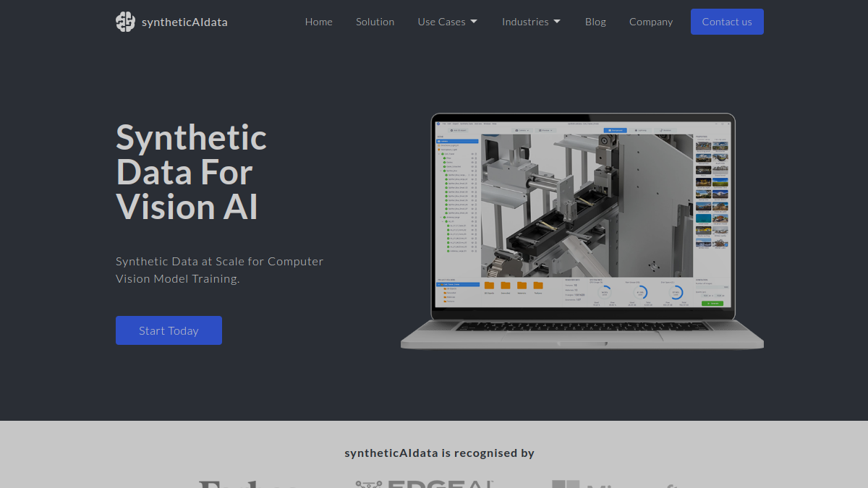Click "syntheticAIdata is recognised by" heading
This screenshot has height=488, width=868.
coord(440,453)
